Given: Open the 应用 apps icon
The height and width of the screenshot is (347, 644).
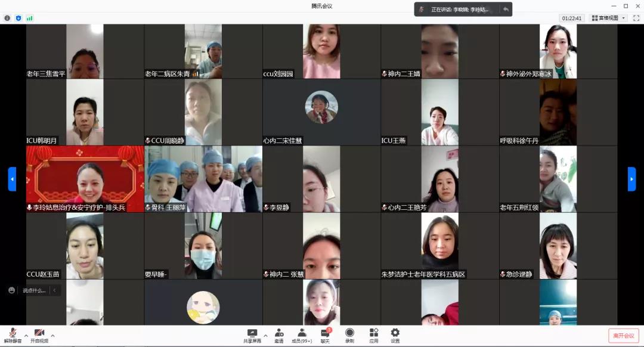Looking at the screenshot, I should pyautogui.click(x=374, y=334).
